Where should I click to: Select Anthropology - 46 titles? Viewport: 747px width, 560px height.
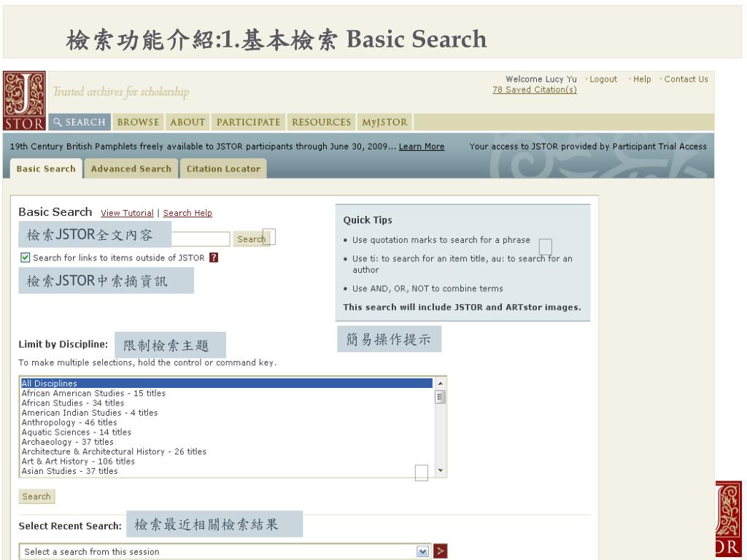(x=227, y=422)
